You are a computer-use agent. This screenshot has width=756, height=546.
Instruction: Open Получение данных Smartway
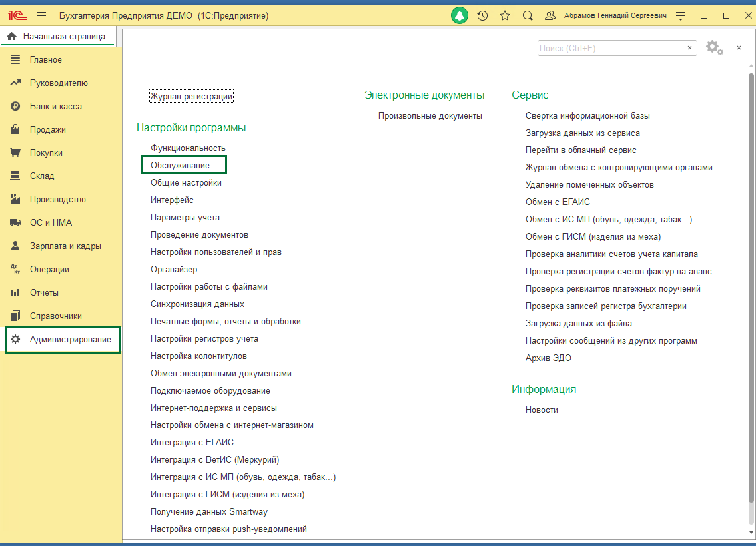[209, 512]
